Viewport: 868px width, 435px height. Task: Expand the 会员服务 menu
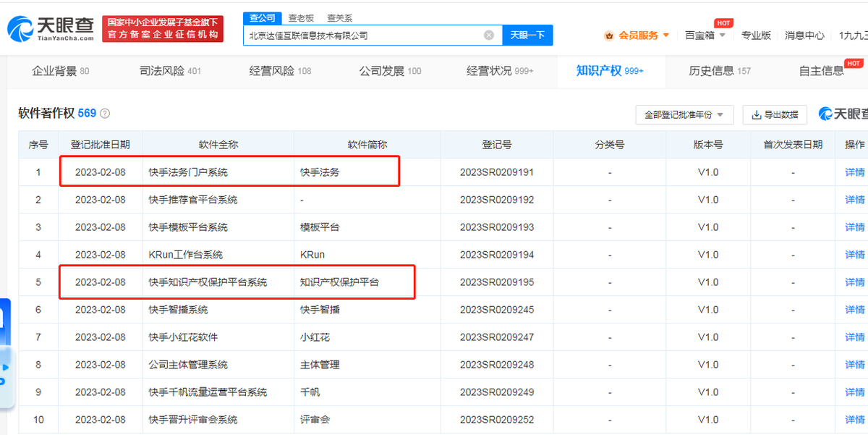(x=644, y=35)
